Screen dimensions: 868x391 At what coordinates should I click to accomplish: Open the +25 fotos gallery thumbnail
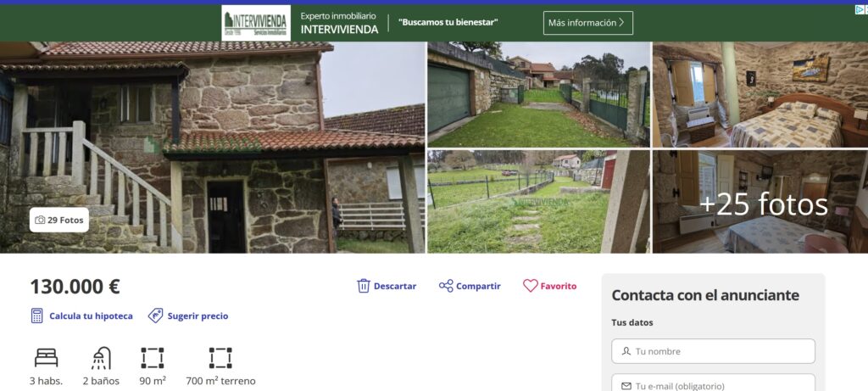click(760, 202)
